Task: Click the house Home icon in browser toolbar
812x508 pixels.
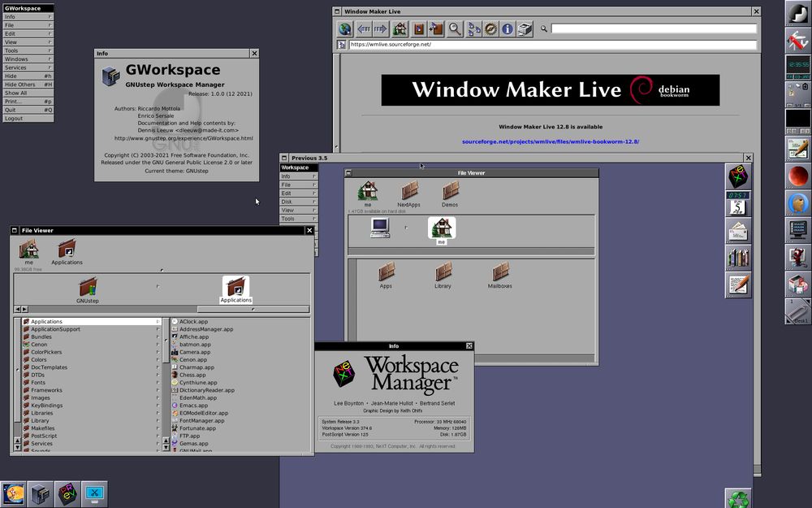Action: [x=400, y=29]
